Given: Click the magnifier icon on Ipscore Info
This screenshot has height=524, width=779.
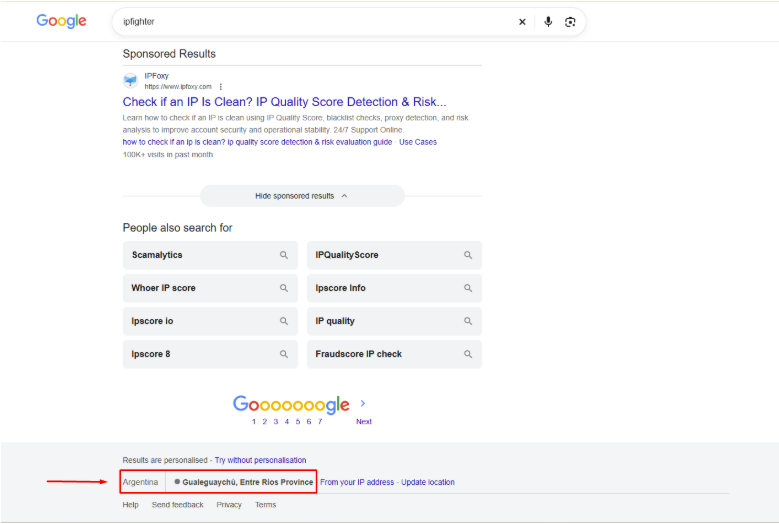Looking at the screenshot, I should (x=468, y=288).
